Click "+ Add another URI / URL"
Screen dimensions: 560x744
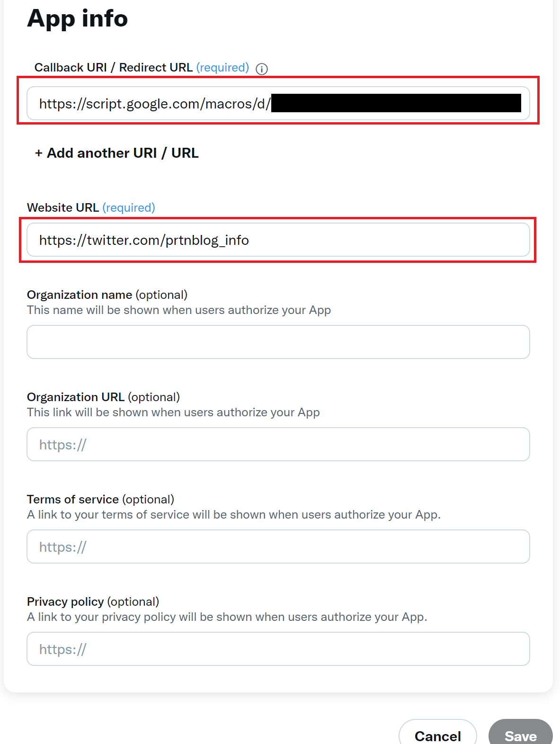click(116, 152)
